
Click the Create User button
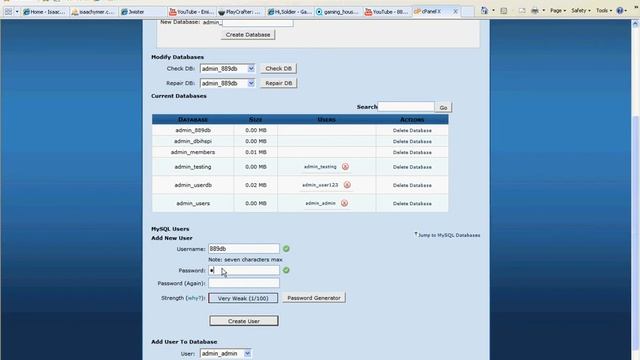tap(244, 321)
